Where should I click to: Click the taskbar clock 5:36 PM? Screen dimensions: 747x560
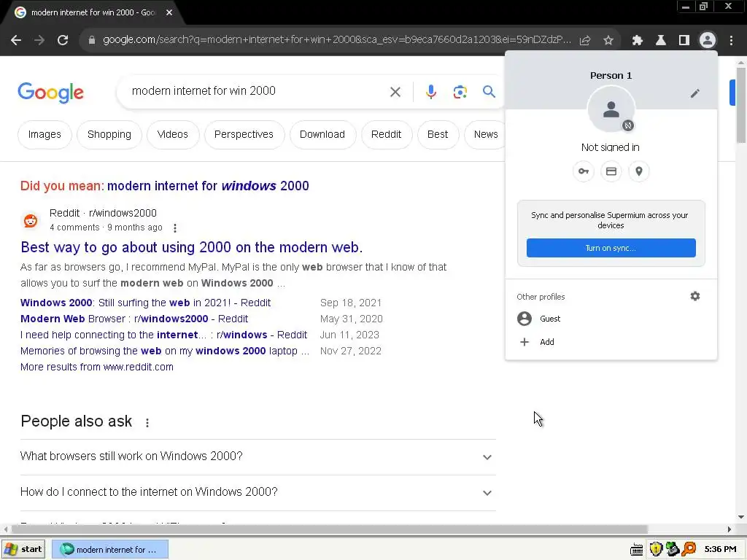[x=720, y=550]
